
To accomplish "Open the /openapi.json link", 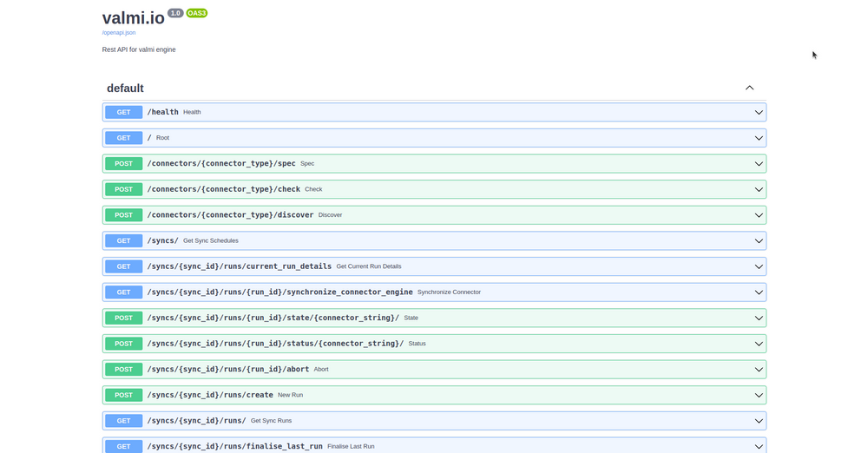I will point(118,33).
